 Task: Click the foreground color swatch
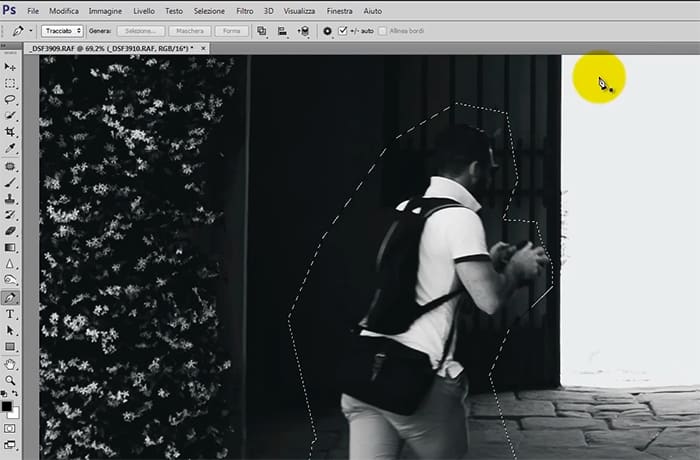[x=7, y=406]
